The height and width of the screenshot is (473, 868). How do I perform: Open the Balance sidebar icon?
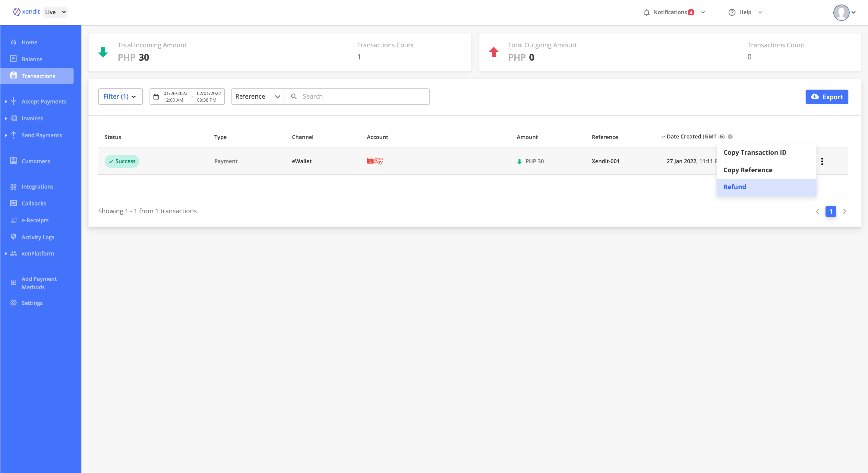pyautogui.click(x=14, y=59)
